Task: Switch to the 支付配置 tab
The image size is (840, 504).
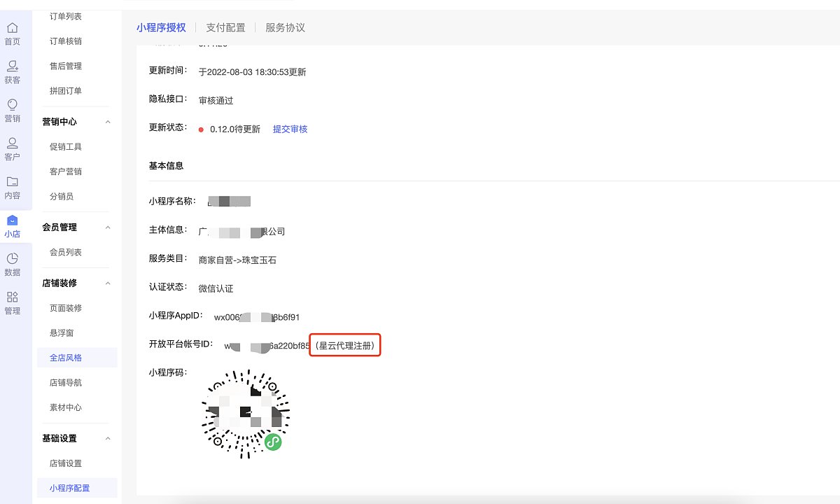Action: [x=225, y=27]
